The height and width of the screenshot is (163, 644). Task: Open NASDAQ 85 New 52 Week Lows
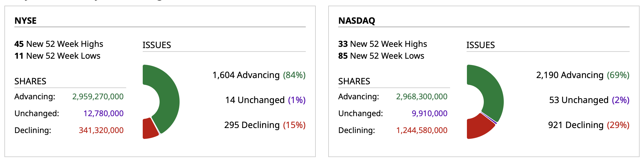381,56
